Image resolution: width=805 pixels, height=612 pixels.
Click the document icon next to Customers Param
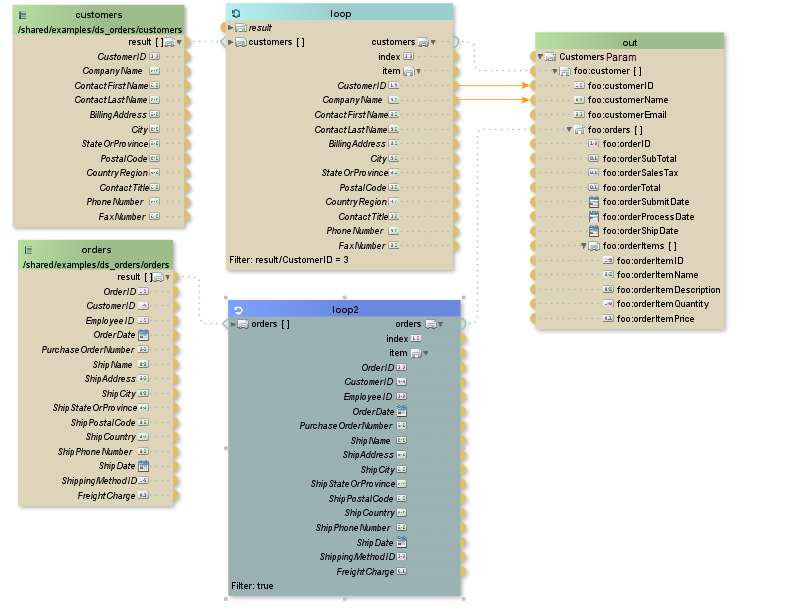click(x=550, y=56)
